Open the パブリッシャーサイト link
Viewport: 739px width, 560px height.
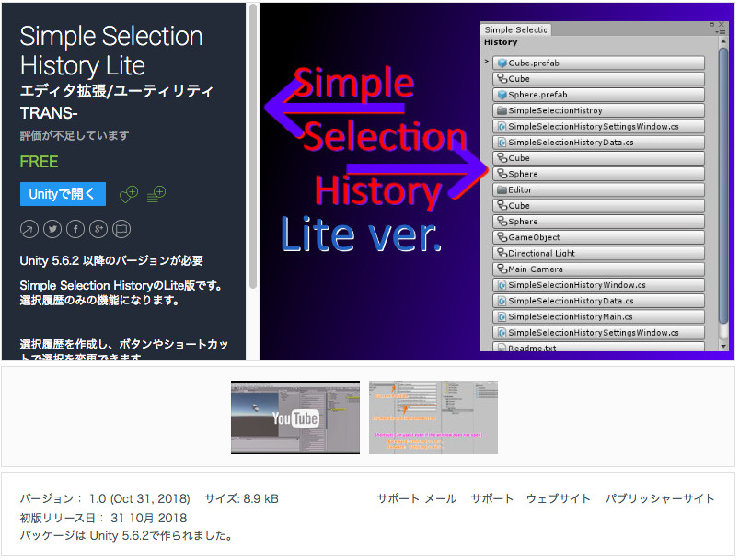tap(660, 498)
